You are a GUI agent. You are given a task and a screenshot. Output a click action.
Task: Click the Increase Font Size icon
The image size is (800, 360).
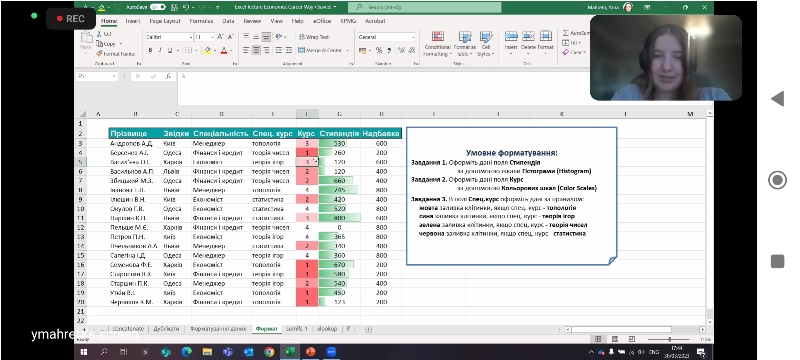click(x=220, y=37)
